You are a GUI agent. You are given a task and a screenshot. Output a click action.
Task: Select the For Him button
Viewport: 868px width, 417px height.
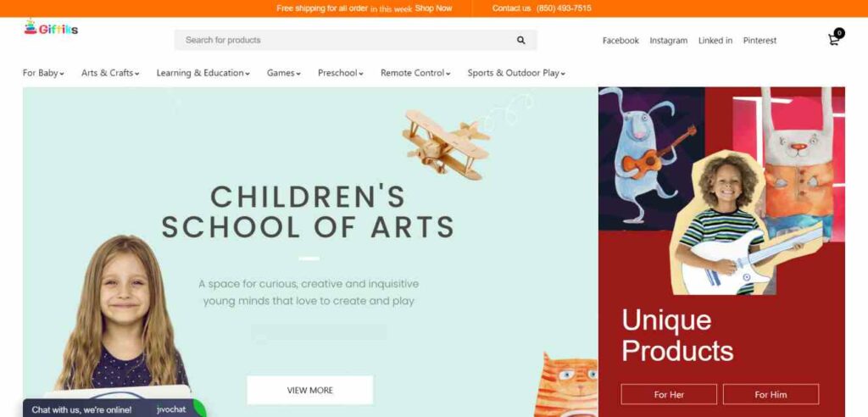pyautogui.click(x=771, y=394)
